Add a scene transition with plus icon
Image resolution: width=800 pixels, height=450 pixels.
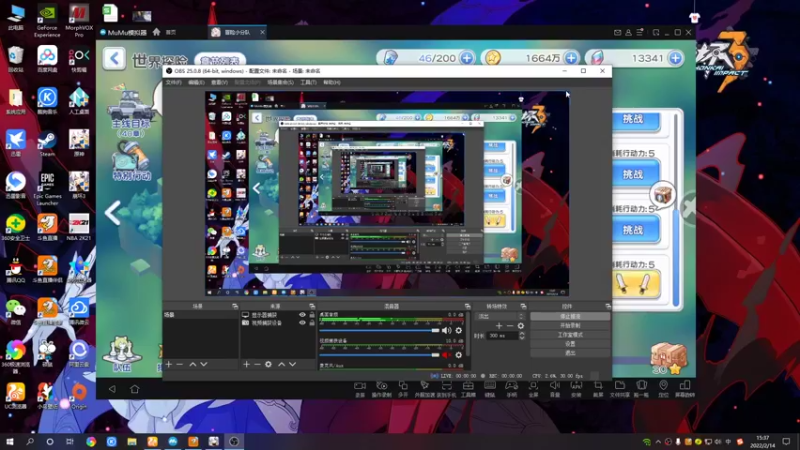coord(499,326)
